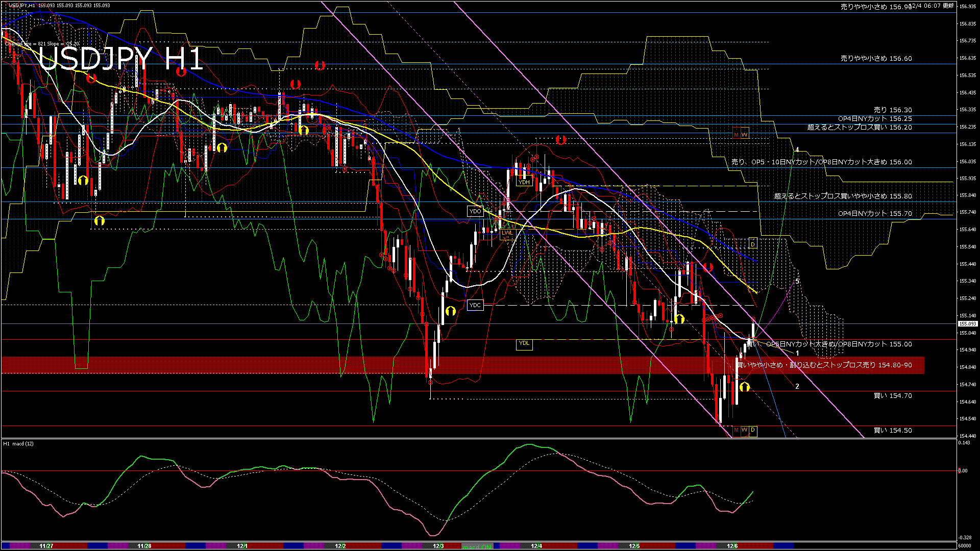Toggle the D daily pivot box
Viewport: 980px width, 551px height.
click(x=754, y=431)
